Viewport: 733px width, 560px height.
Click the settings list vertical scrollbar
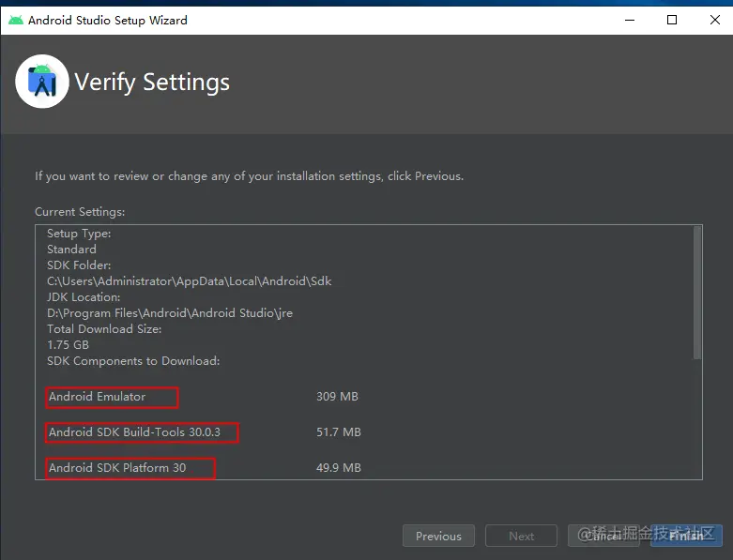click(x=697, y=293)
